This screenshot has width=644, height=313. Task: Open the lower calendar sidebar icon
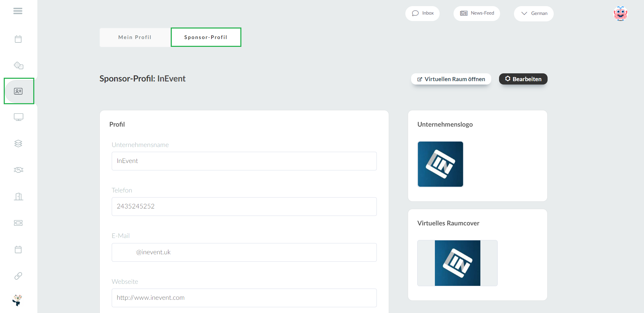[18, 250]
